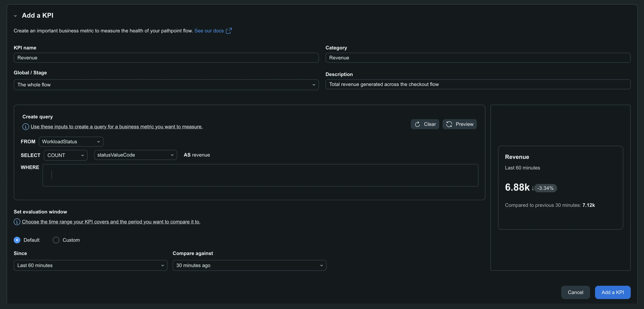Open the SELECT COUNT function dropdown
This screenshot has width=644, height=309.
point(66,155)
